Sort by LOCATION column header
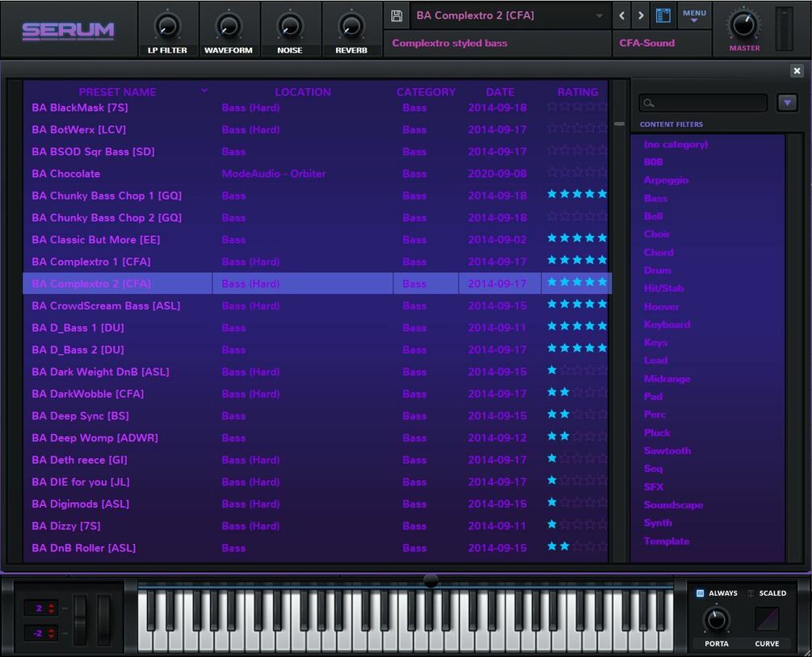The image size is (812, 657). (302, 91)
